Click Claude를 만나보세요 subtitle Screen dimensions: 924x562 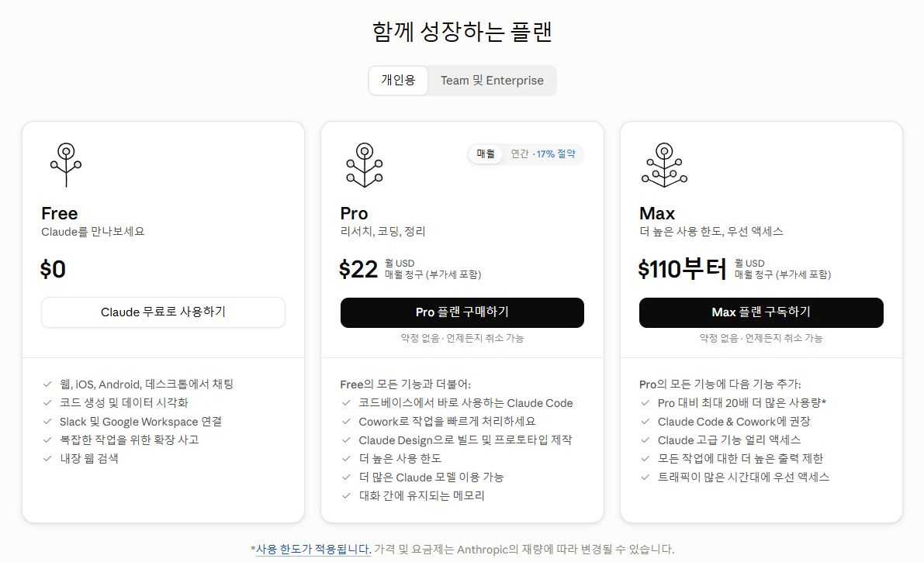point(92,232)
